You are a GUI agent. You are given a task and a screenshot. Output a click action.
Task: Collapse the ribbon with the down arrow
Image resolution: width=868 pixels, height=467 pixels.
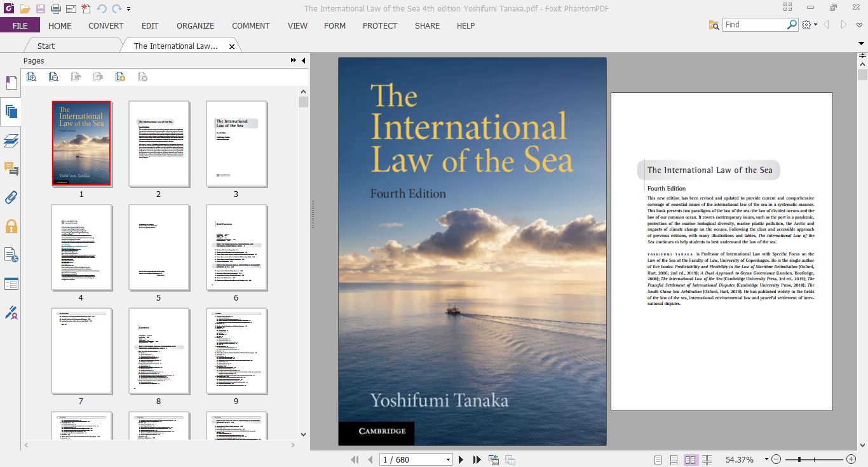[862, 44]
